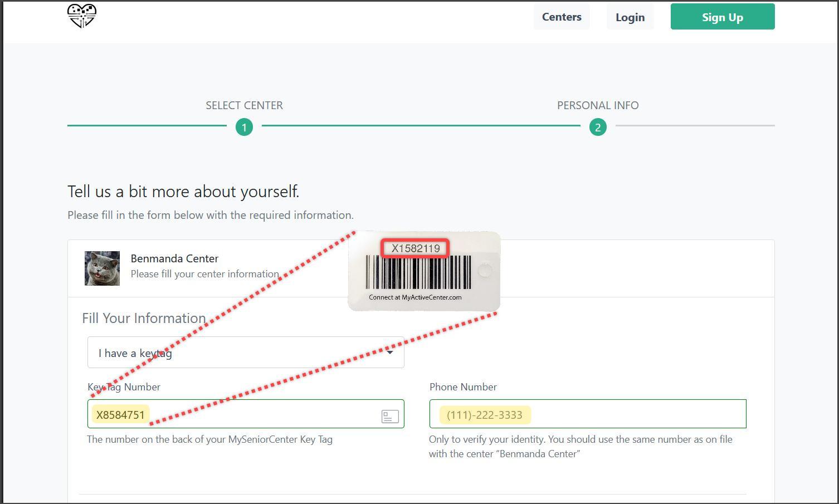This screenshot has height=504, width=839.
Task: Click the Benmanda Center name
Action: click(x=174, y=258)
